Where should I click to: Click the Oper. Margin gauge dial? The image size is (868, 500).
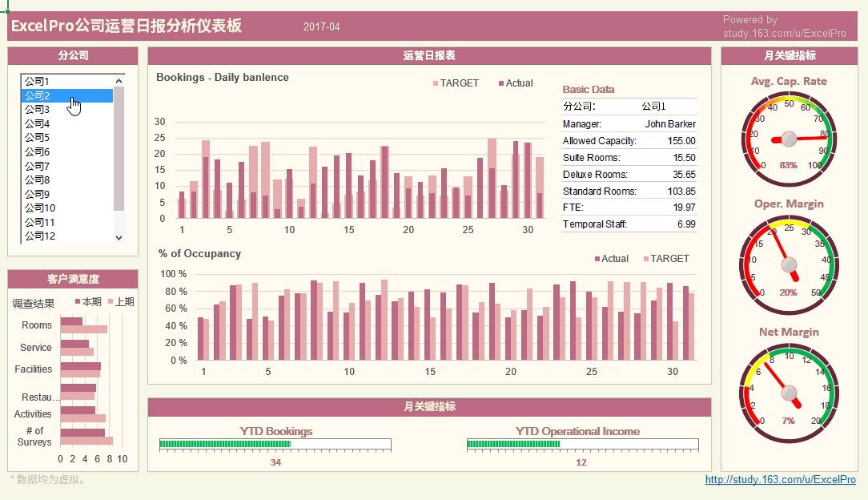[x=789, y=263]
